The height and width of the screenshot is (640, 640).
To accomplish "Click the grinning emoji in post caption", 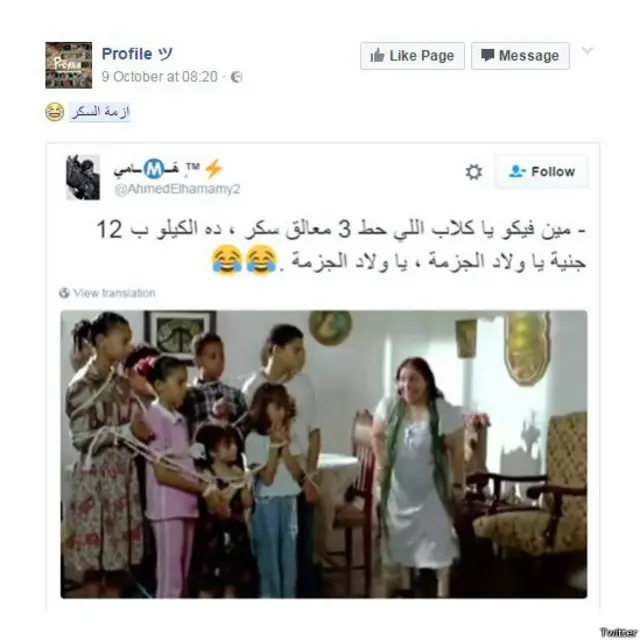I will point(55,112).
